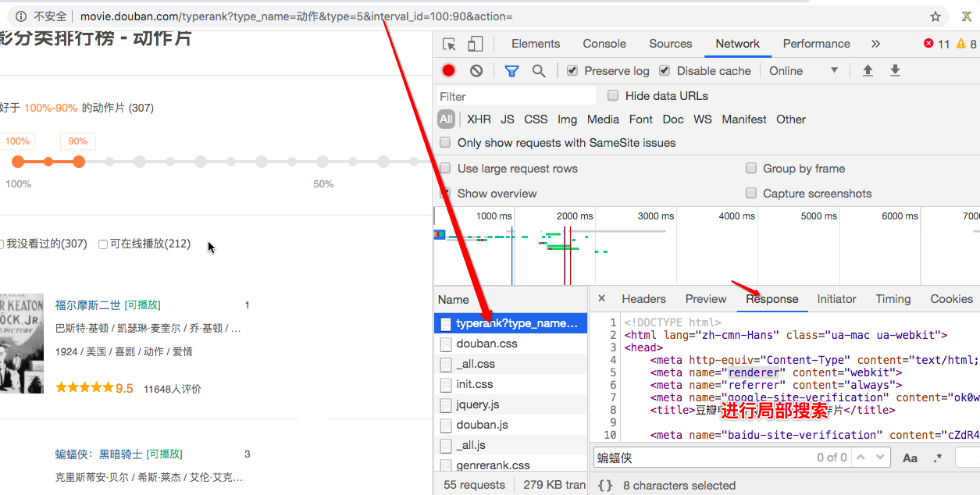Filter requests by CSS type
This screenshot has width=980, height=495.
click(536, 119)
